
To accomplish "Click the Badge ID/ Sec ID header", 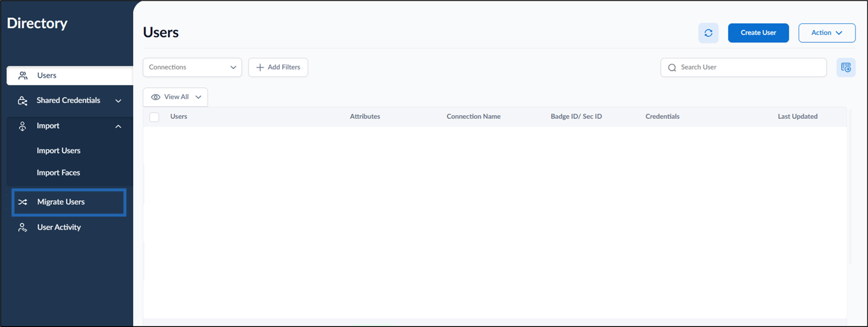I will click(576, 117).
